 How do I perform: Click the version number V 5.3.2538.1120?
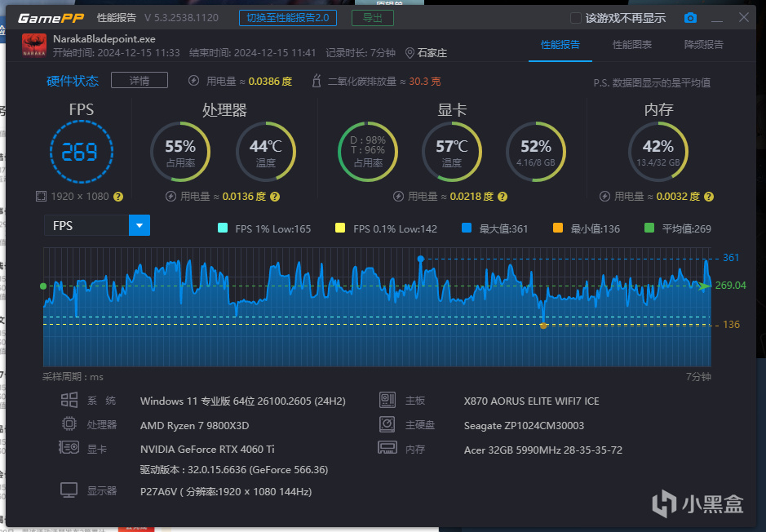(x=182, y=18)
